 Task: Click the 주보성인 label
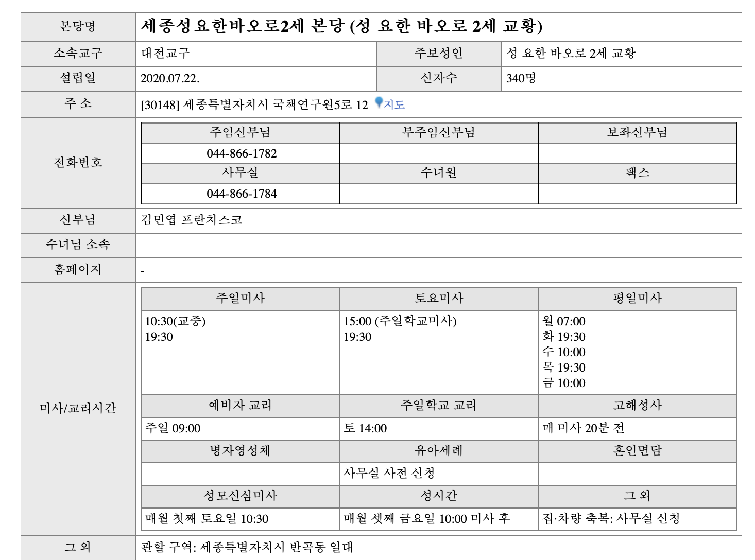click(439, 54)
